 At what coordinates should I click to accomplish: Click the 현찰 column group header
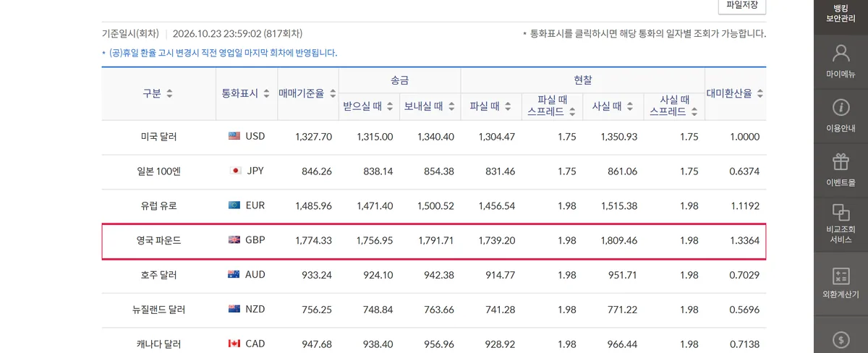click(583, 80)
